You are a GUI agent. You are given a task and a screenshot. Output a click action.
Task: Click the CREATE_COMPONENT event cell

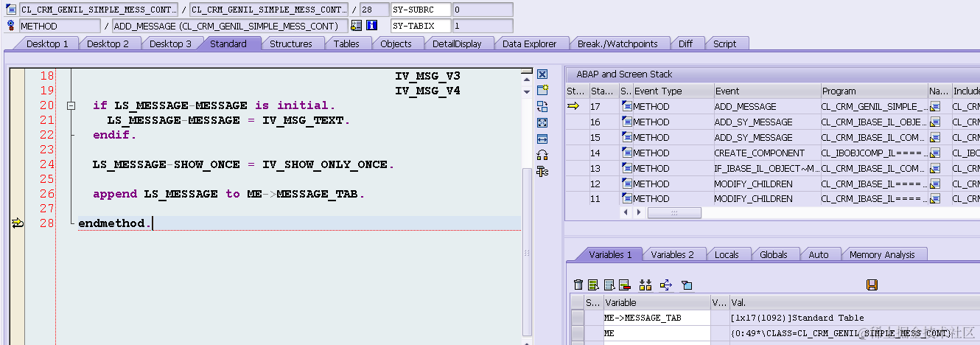766,153
